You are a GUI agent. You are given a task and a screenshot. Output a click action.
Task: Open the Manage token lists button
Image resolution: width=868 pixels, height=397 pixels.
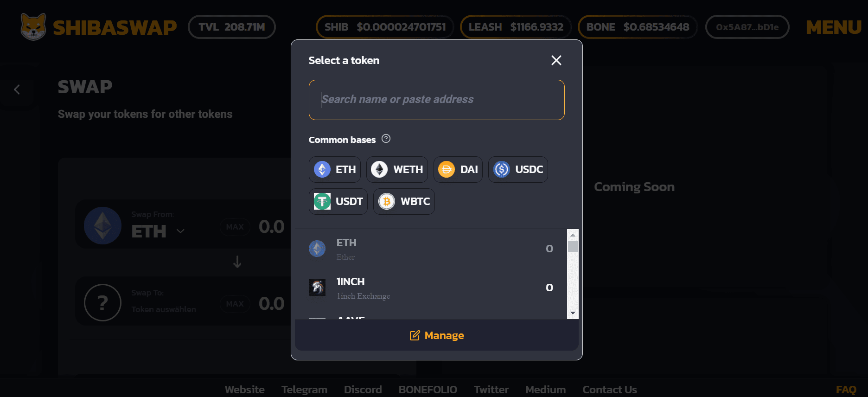tap(437, 335)
